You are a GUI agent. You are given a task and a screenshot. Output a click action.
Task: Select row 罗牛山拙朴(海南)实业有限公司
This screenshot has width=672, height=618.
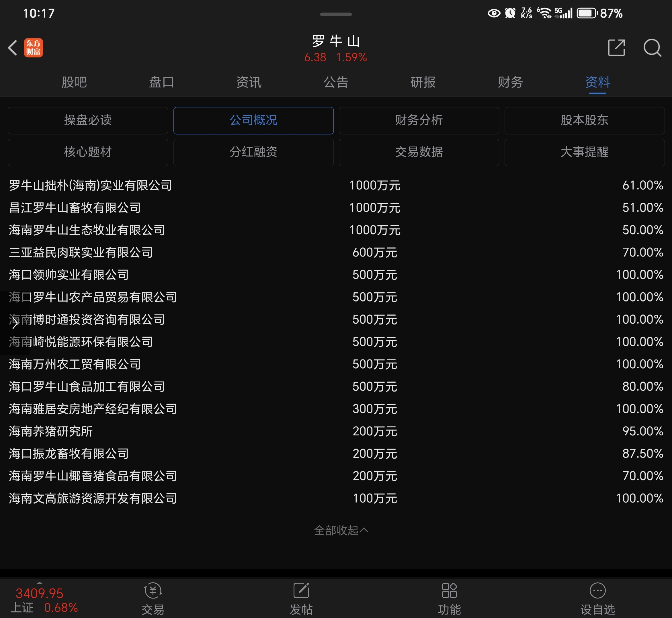tap(336, 185)
